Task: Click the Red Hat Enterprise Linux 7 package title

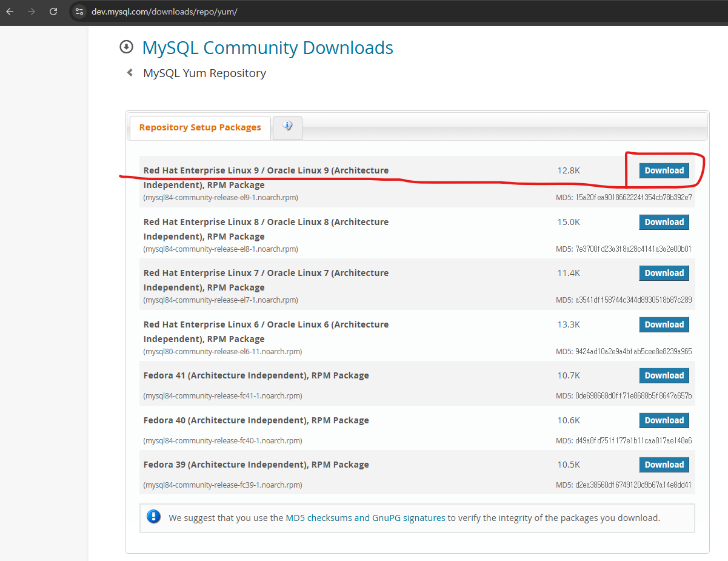Action: point(266,280)
